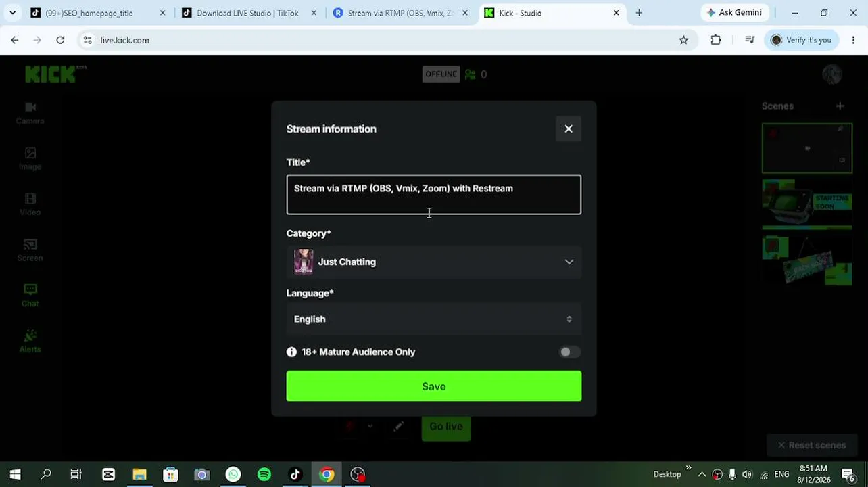This screenshot has width=868, height=487.
Task: Open Task View on the taskbar
Action: [x=76, y=474]
